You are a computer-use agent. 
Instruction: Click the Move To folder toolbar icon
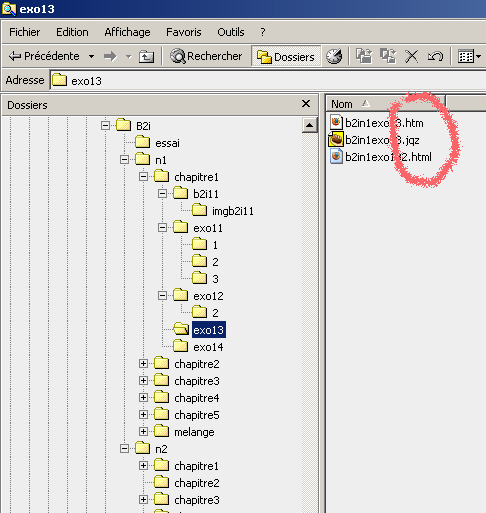364,56
